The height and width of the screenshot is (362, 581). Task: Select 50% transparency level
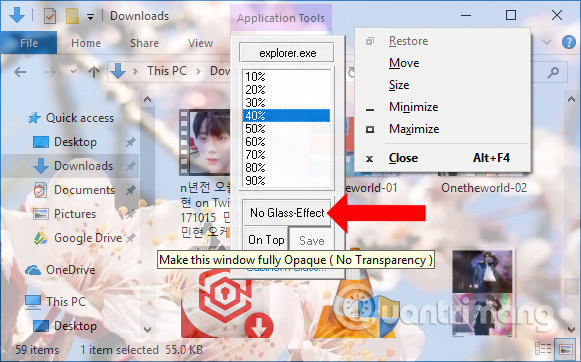(286, 129)
